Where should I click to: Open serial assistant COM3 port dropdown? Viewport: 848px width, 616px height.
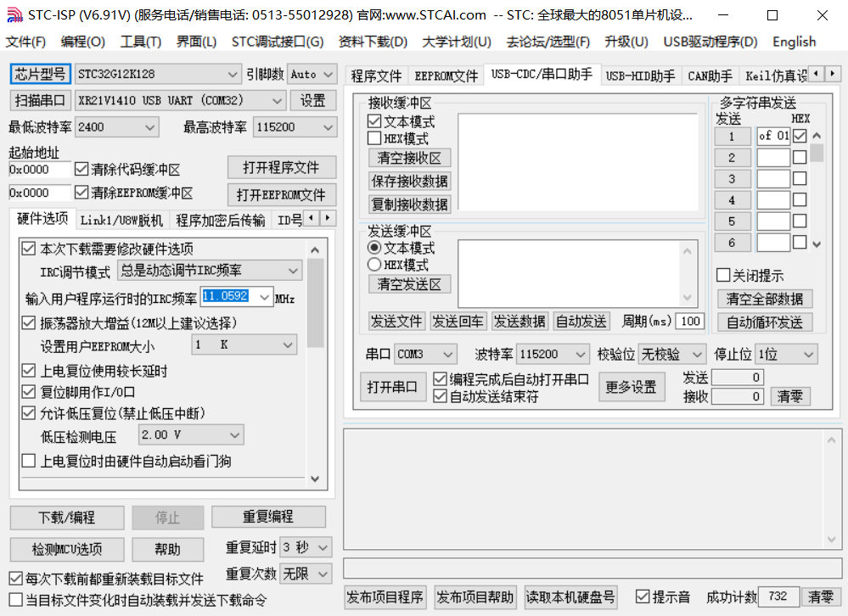(425, 355)
